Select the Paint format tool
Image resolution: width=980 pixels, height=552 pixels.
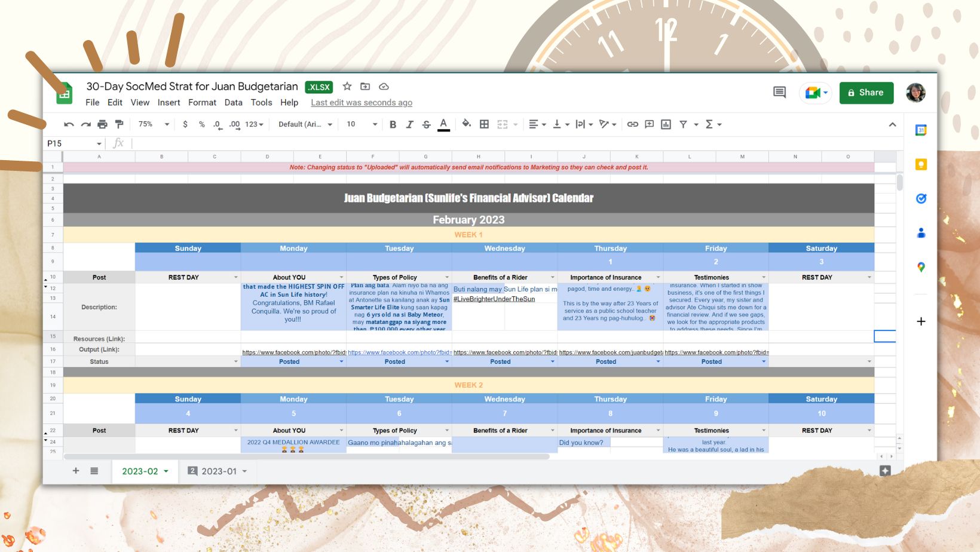tap(120, 124)
